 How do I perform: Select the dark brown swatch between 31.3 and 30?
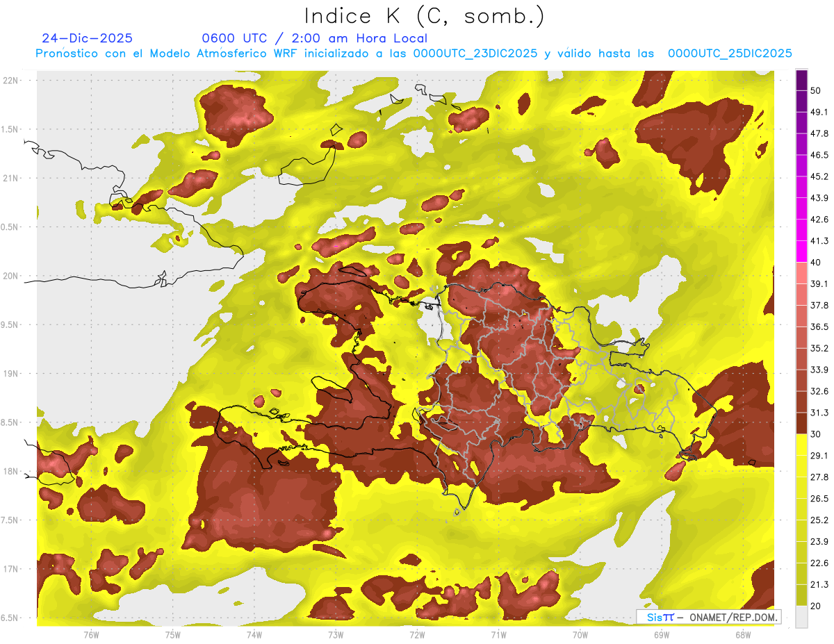click(801, 423)
